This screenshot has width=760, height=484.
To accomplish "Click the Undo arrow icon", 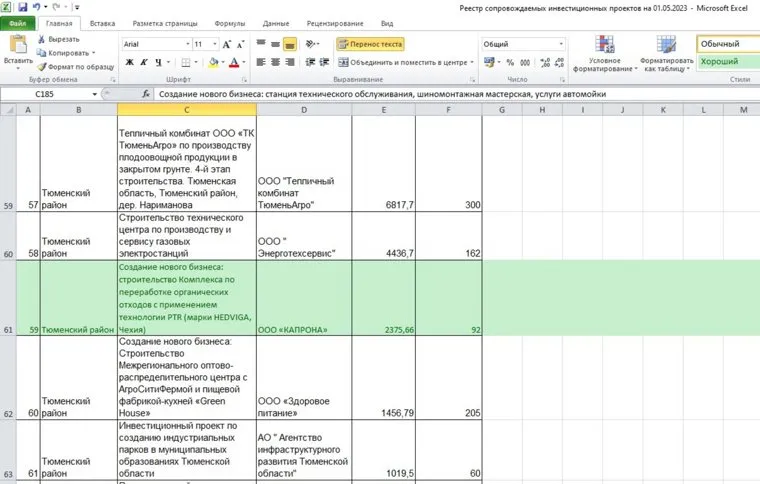I will click(36, 6).
